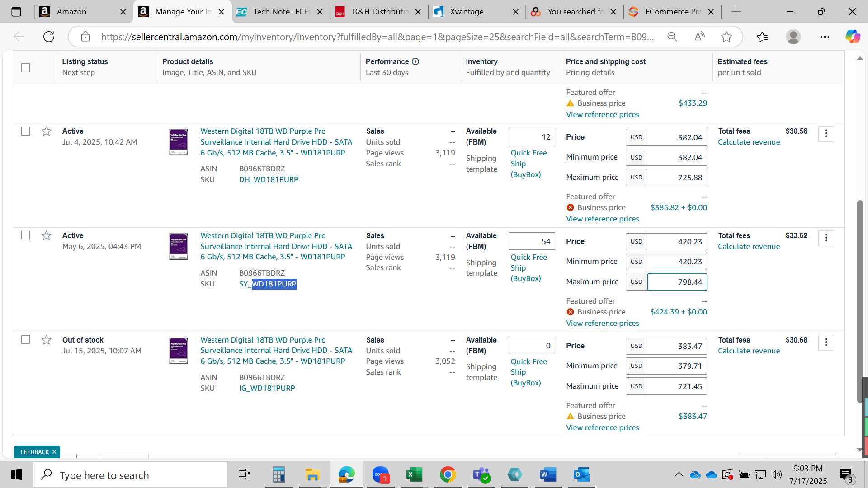Open Calculate revenue for $30.56 fees row
Screen dimensions: 868x488
(749, 142)
